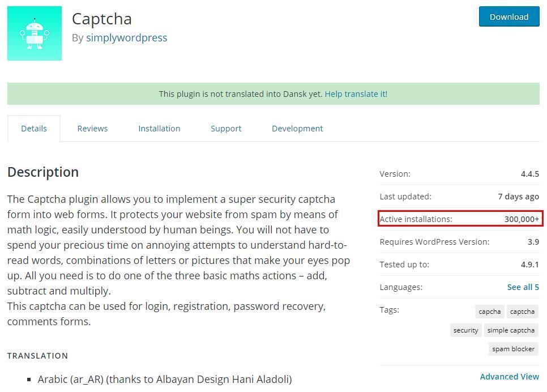
Task: Click the spam blocker tag
Action: (513, 349)
